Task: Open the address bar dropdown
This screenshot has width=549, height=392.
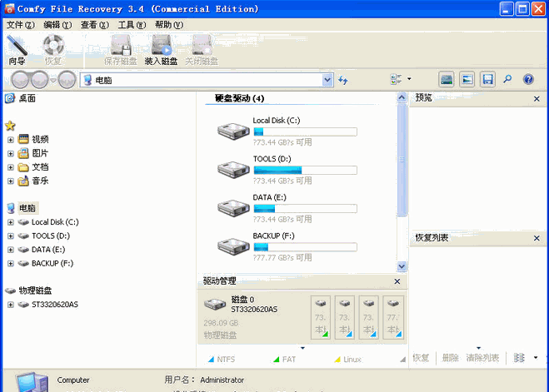Action: [x=327, y=80]
